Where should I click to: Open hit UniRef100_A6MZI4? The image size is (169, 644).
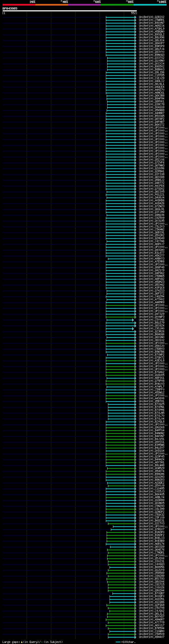tap(152, 26)
